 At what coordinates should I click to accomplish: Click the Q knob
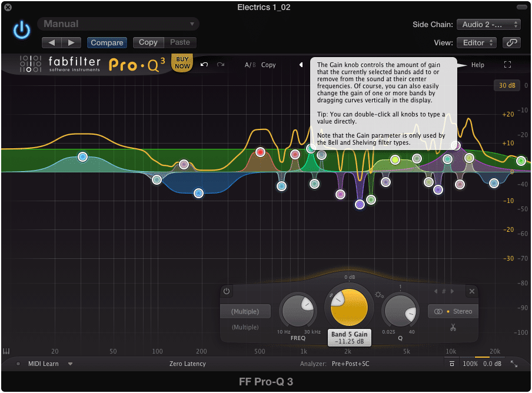[400, 311]
